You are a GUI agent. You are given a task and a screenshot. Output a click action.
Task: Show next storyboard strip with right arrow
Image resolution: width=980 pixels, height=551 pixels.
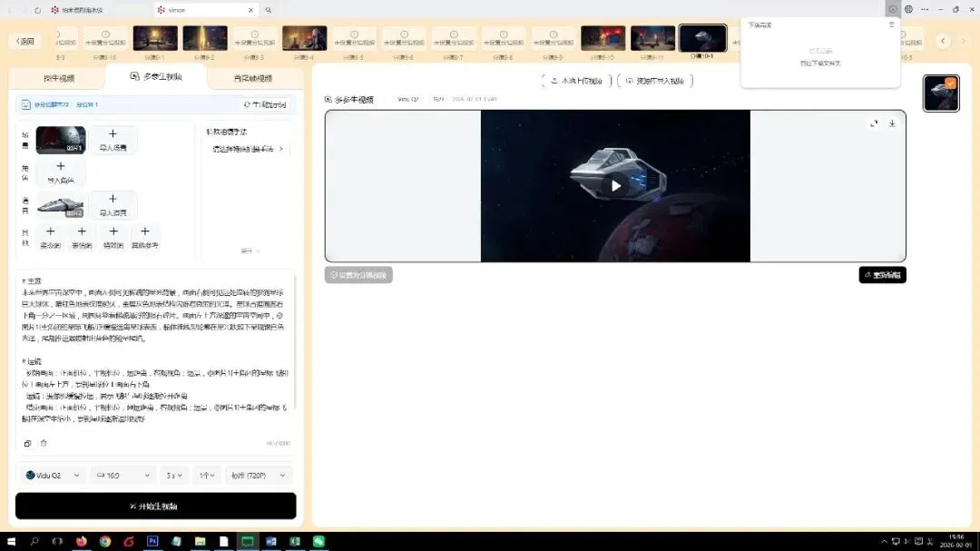[x=964, y=41]
